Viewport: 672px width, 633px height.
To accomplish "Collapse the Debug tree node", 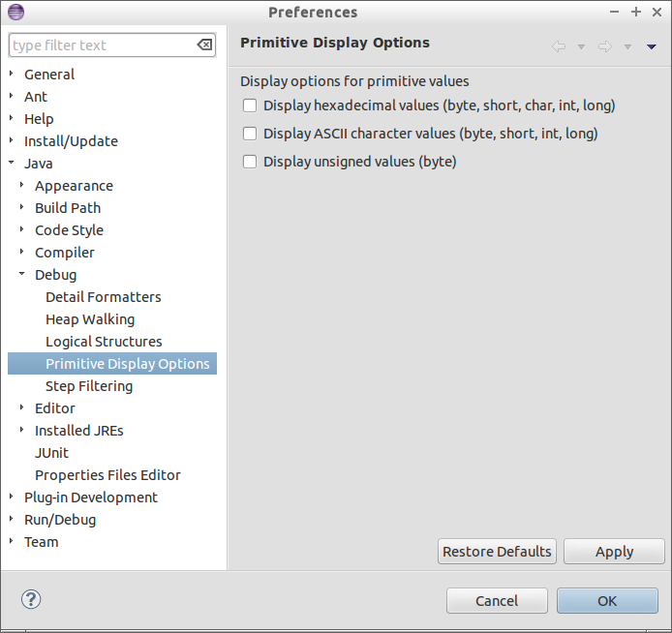I will pos(22,275).
